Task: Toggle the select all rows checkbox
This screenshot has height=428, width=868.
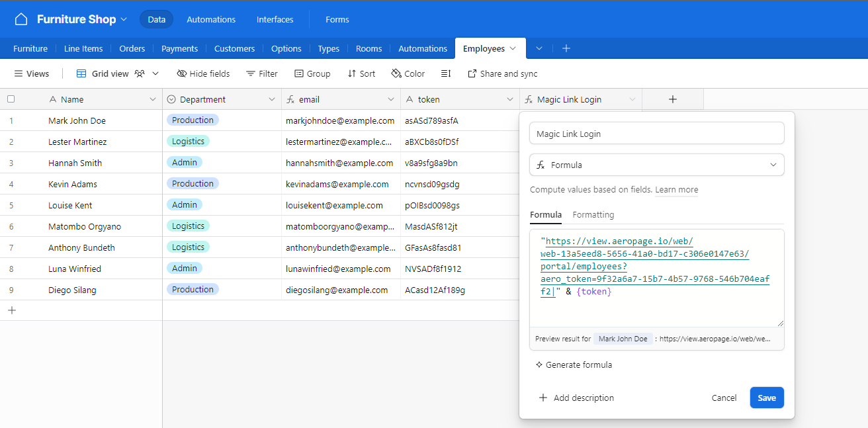Action: pos(11,99)
